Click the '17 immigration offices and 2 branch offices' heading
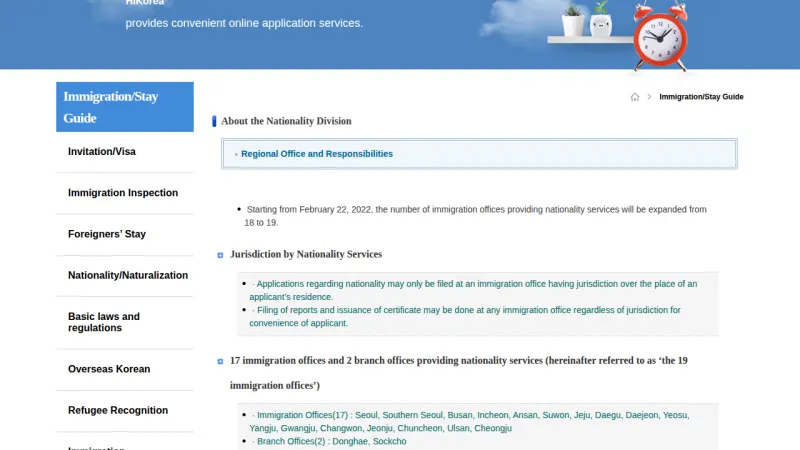The image size is (800, 450). [459, 373]
